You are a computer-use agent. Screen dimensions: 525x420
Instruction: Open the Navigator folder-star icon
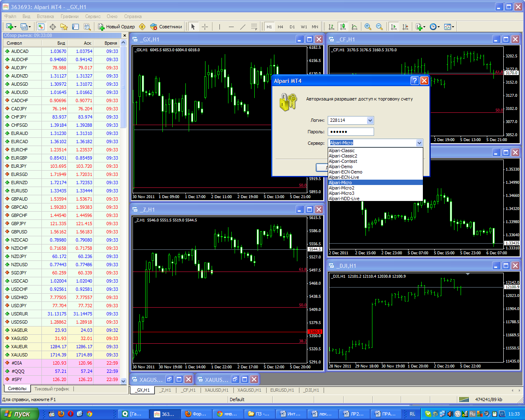[64, 27]
